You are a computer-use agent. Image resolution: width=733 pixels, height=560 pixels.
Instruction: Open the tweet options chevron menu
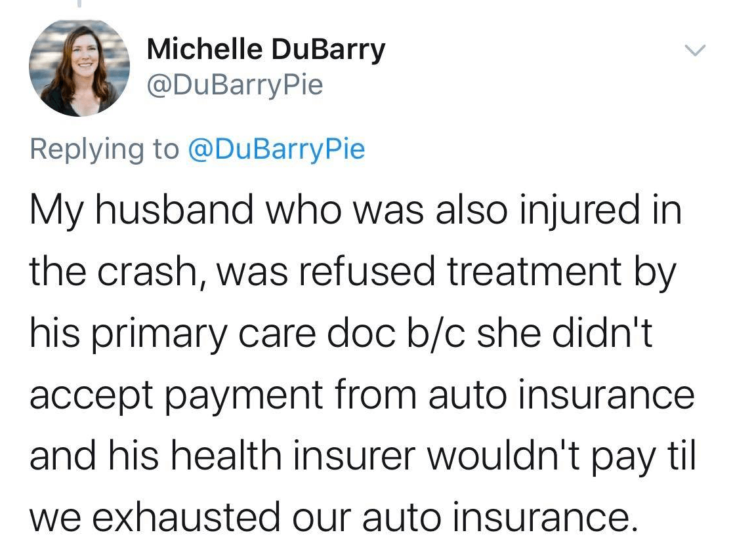pos(695,50)
